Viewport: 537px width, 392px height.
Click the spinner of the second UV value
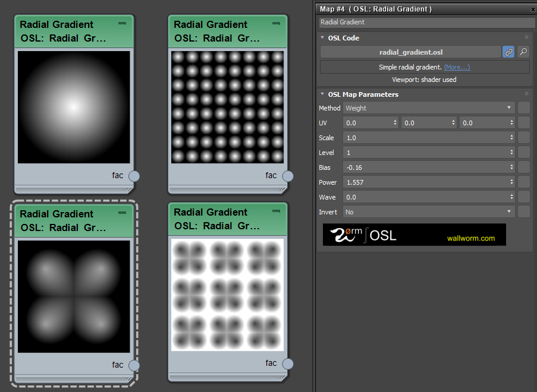tap(453, 122)
